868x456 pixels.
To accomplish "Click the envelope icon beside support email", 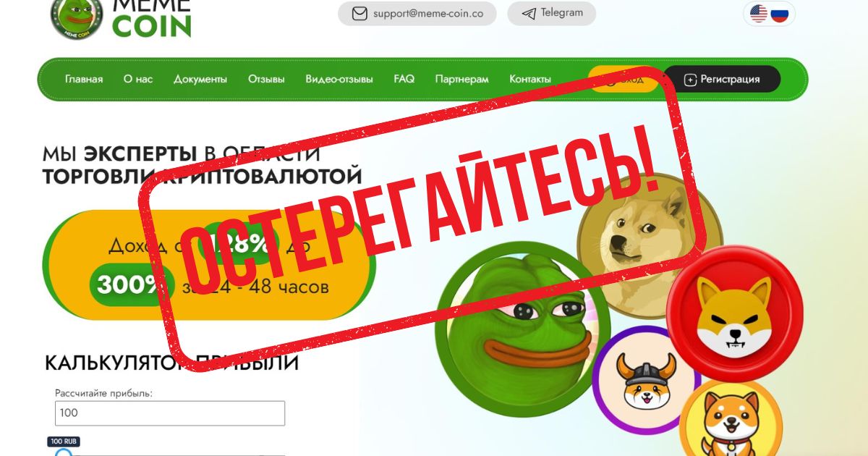I will pyautogui.click(x=359, y=14).
